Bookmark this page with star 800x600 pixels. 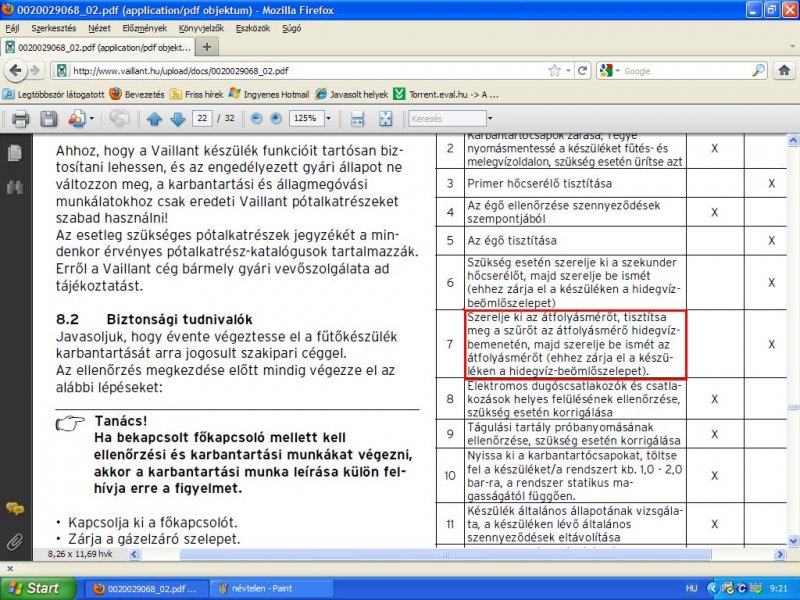click(x=555, y=70)
